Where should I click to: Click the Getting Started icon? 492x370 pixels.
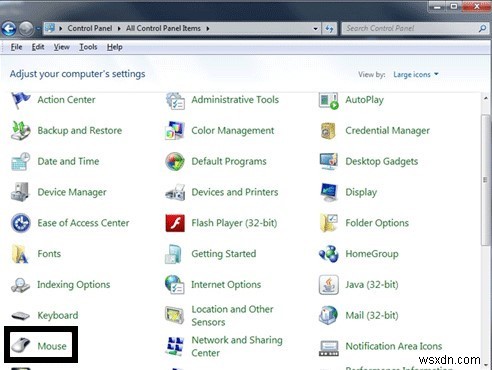(174, 254)
